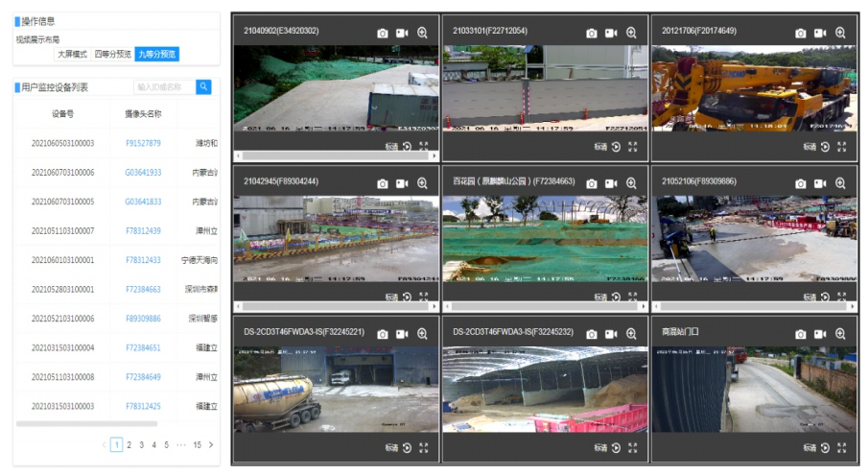This screenshot has width=868, height=476.
Task: Jump to page 15 of device list
Action: pos(197,445)
